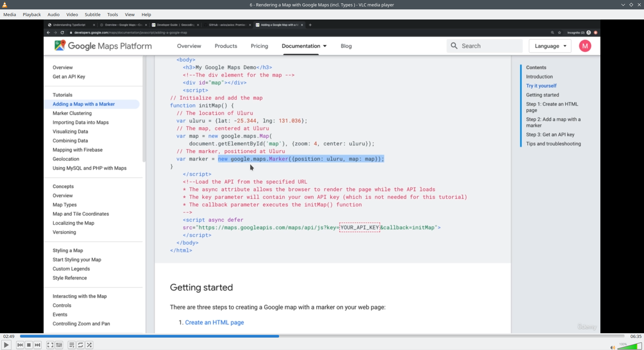Image resolution: width=644 pixels, height=350 pixels.
Task: Toggle the playlist view
Action: [x=71, y=345]
